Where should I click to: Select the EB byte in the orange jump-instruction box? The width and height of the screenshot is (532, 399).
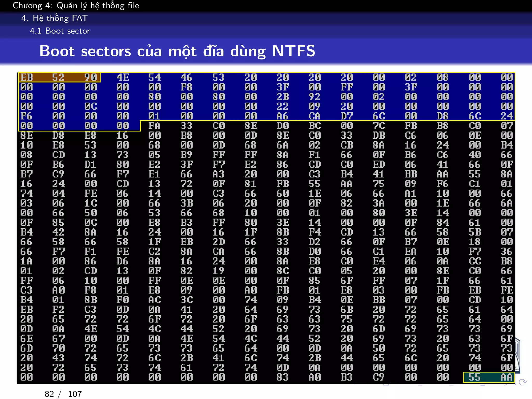pyautogui.click(x=27, y=77)
